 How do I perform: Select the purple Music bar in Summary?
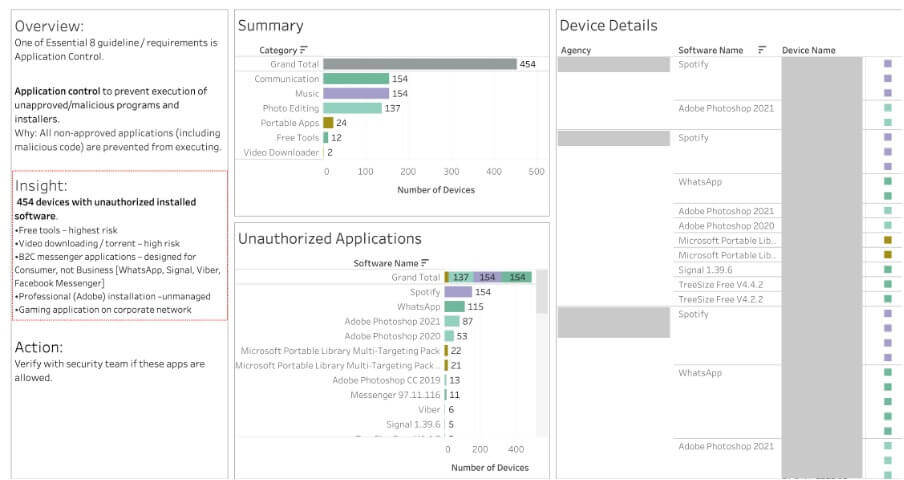pyautogui.click(x=356, y=93)
